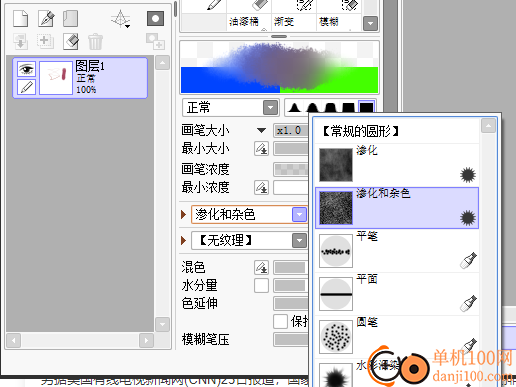Click the spiky blot icon on 渗化

[468, 175]
